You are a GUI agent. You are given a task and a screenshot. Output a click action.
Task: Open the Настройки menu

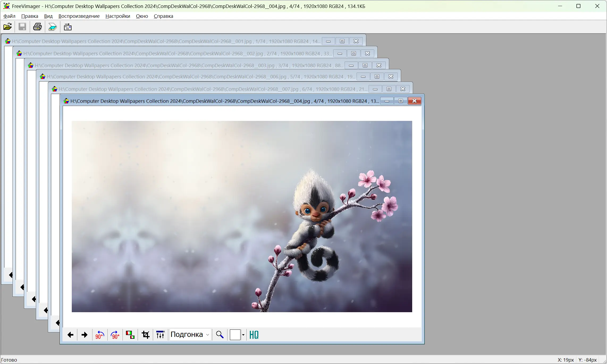(118, 16)
